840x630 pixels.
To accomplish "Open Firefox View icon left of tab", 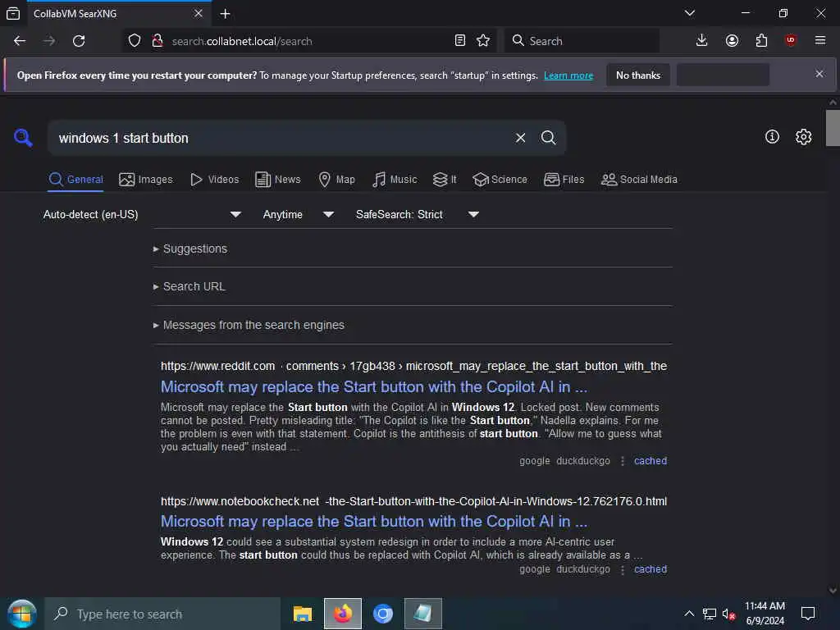I will pyautogui.click(x=13, y=13).
